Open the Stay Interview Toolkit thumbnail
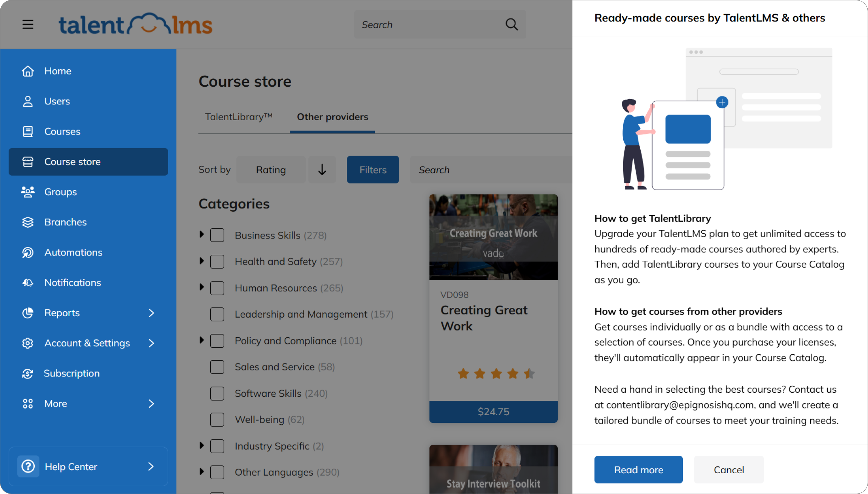Viewport: 868px width, 494px height. click(x=493, y=469)
